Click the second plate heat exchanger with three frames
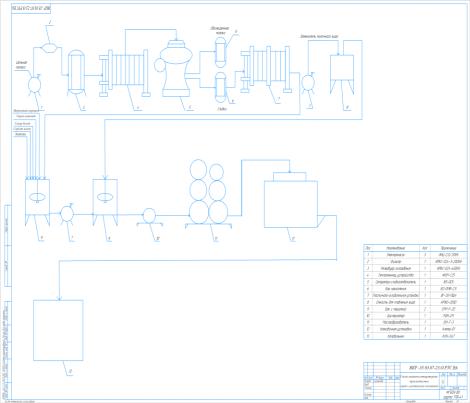Screen dimensions: 470x403 (267, 69)
